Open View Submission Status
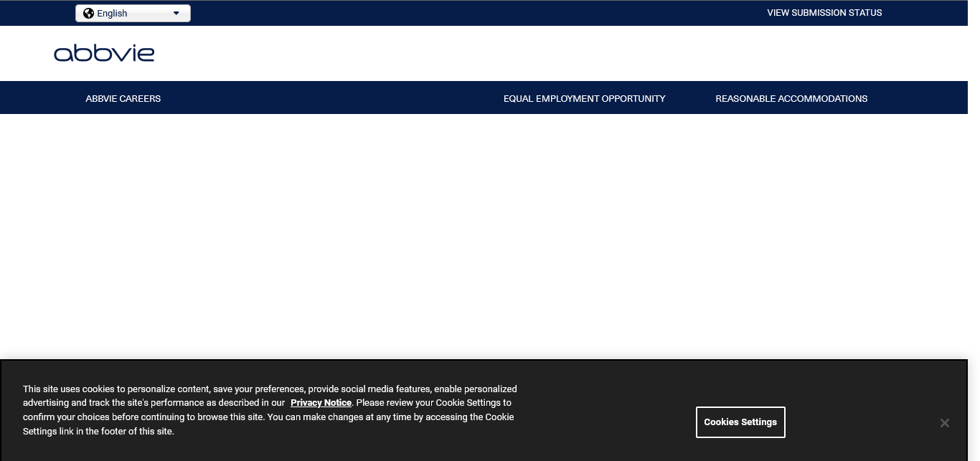 pyautogui.click(x=824, y=13)
